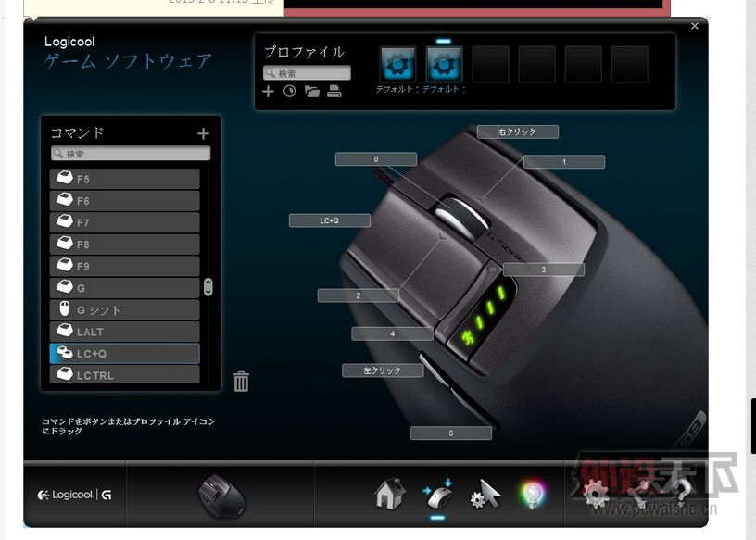Click the trash can delete icon

pos(241,382)
